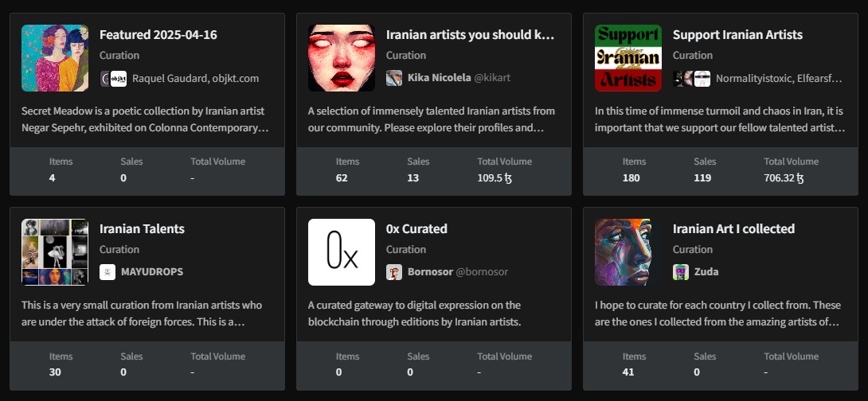Viewport: 868px width, 401px height.
Task: Open the Iranian Art I collected thumbnail
Action: pos(628,252)
